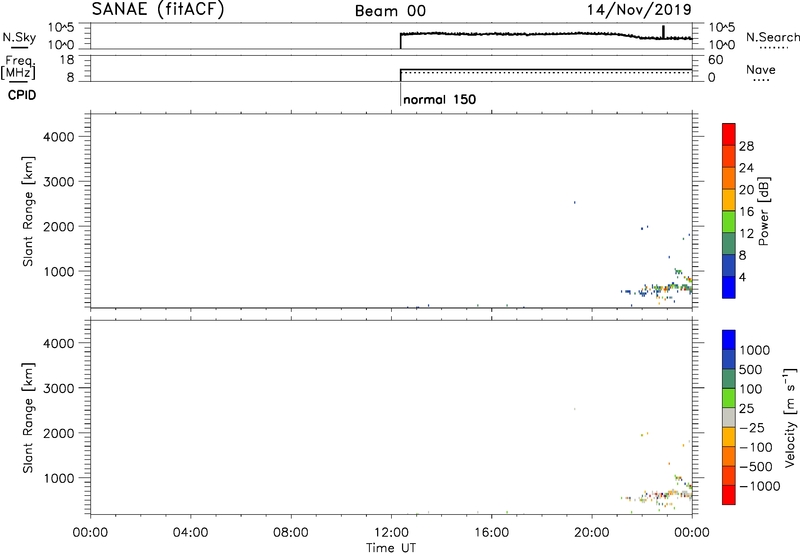Screen dimensions: 800x554
Task: Click the frequency step line at 12:20 UT
Action: coord(401,75)
